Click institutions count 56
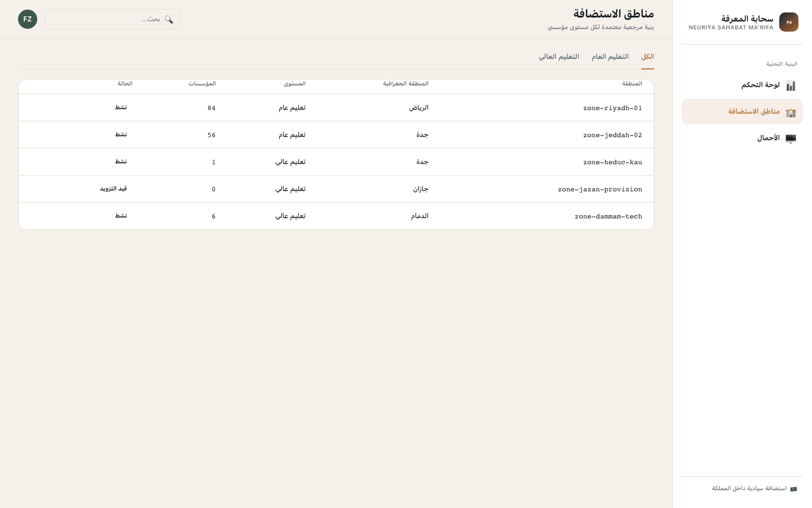Viewport: 812px width, 508px height. [211, 135]
